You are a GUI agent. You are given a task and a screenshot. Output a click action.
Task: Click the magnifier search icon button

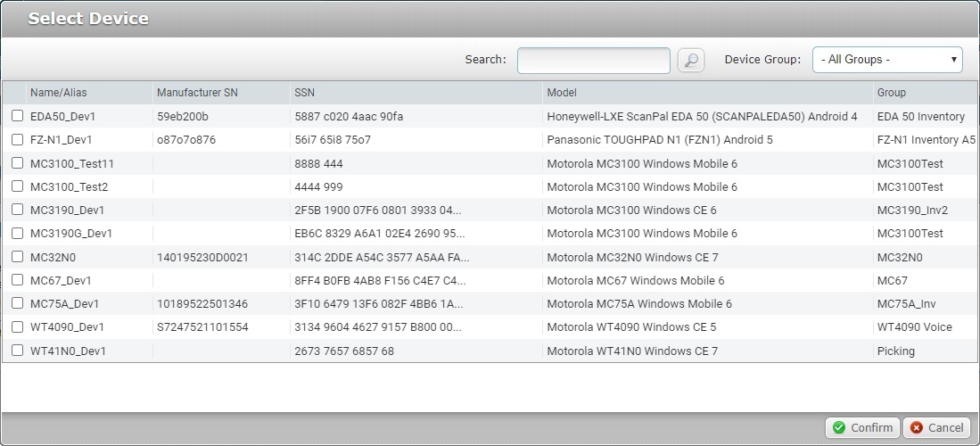click(690, 60)
